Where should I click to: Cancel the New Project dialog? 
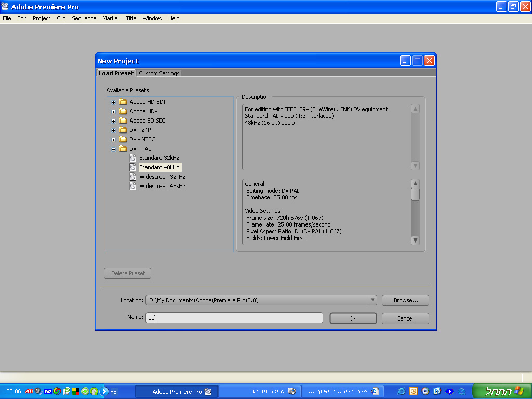pyautogui.click(x=405, y=318)
